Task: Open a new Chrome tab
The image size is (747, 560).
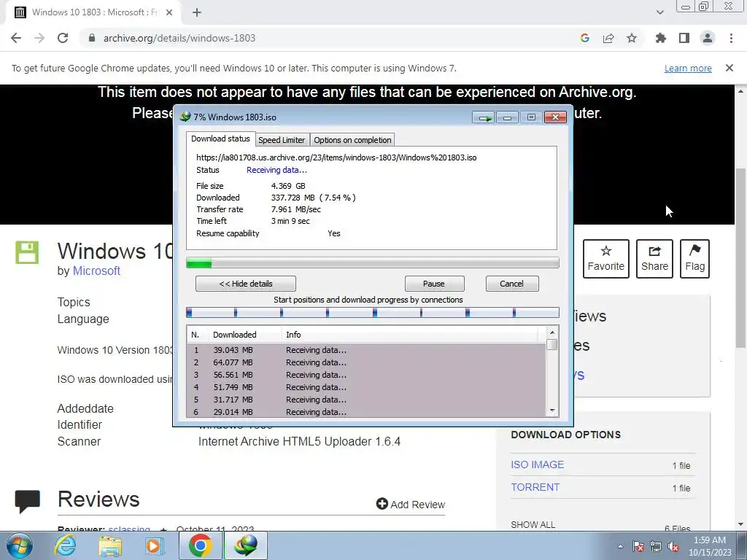Action: point(197,13)
